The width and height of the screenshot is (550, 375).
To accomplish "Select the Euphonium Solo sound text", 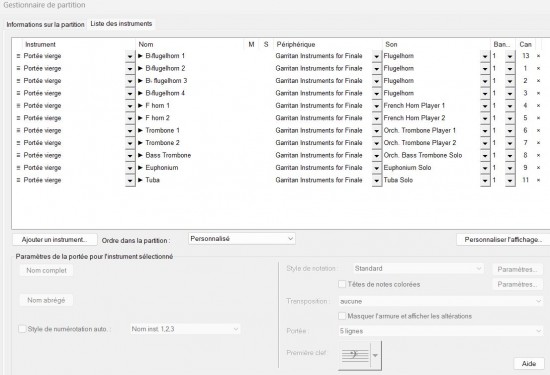I will [x=407, y=168].
